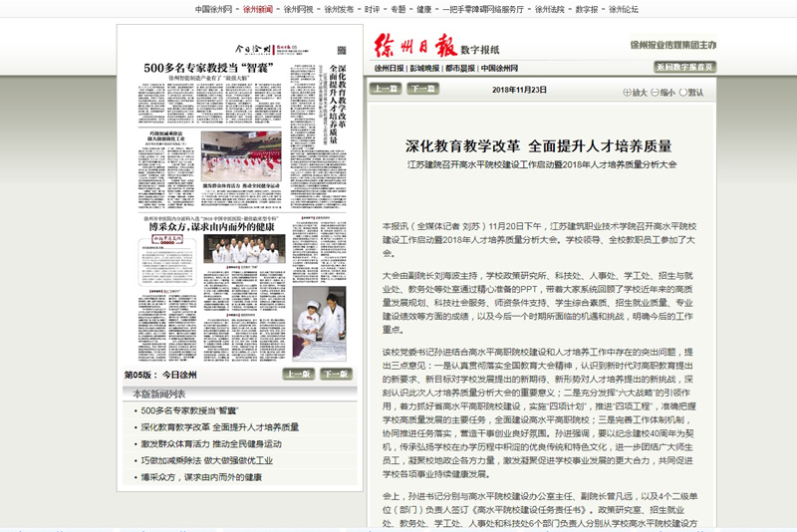This screenshot has width=797, height=532.
Task: Open the 徐州新闻 tab in top navigation
Action: pos(257,8)
